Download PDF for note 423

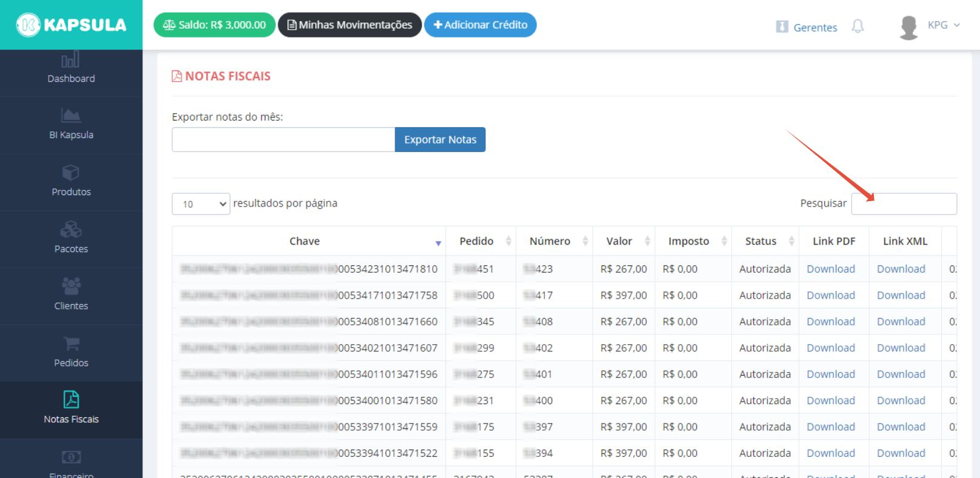(x=831, y=269)
